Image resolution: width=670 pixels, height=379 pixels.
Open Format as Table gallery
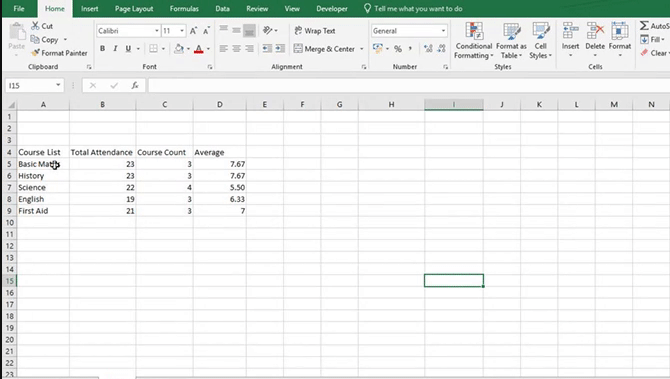pos(511,41)
